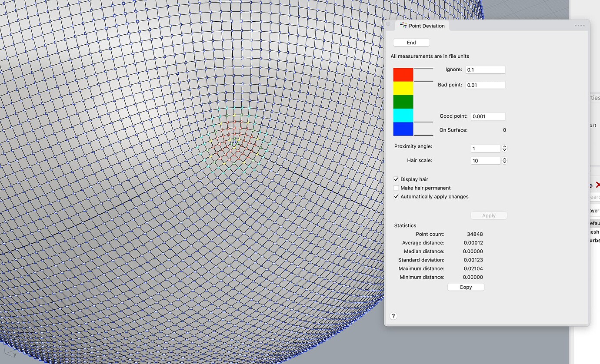
Task: Click Copy to copy the statistics
Action: pyautogui.click(x=465, y=287)
